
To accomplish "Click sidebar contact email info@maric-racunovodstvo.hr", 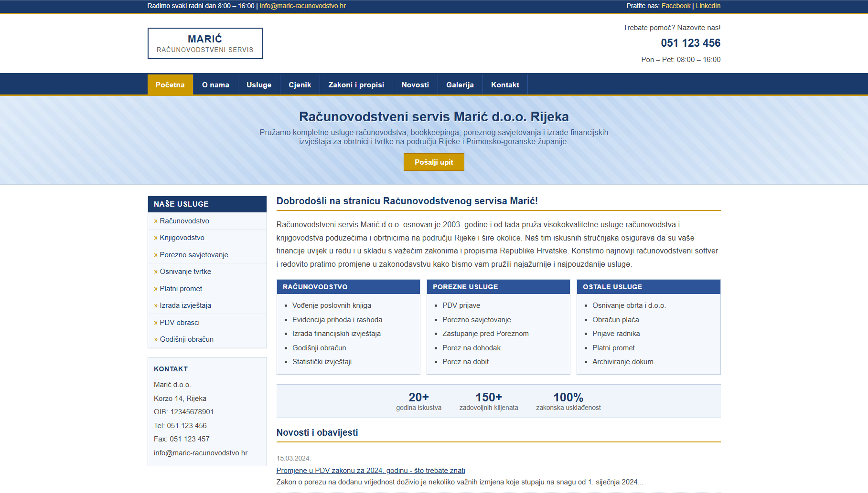I will point(201,453).
